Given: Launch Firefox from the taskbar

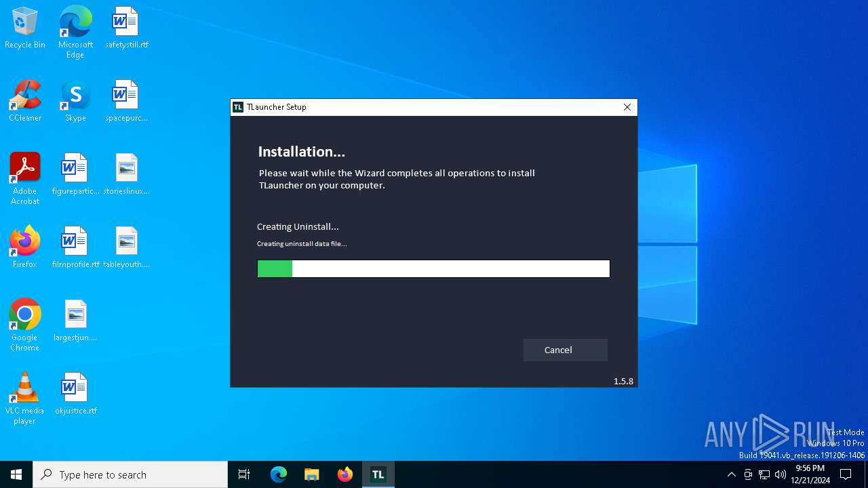Looking at the screenshot, I should (345, 474).
